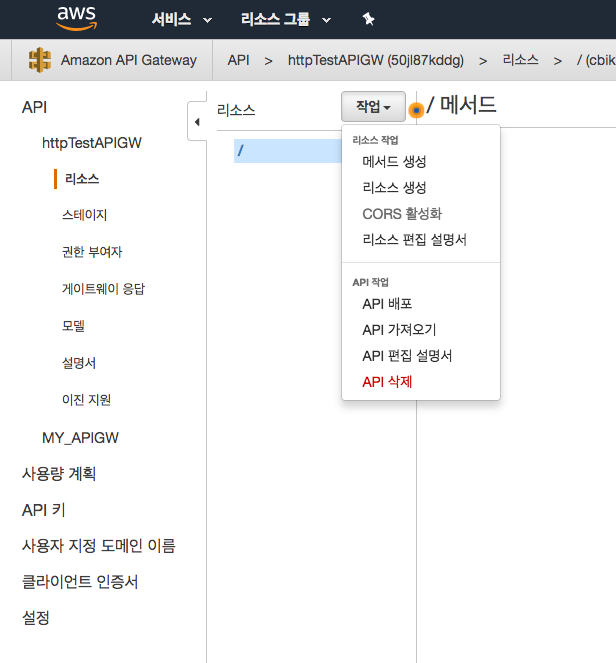Click the pin shortcut icon in top bar
616x663 pixels.
(x=368, y=19)
